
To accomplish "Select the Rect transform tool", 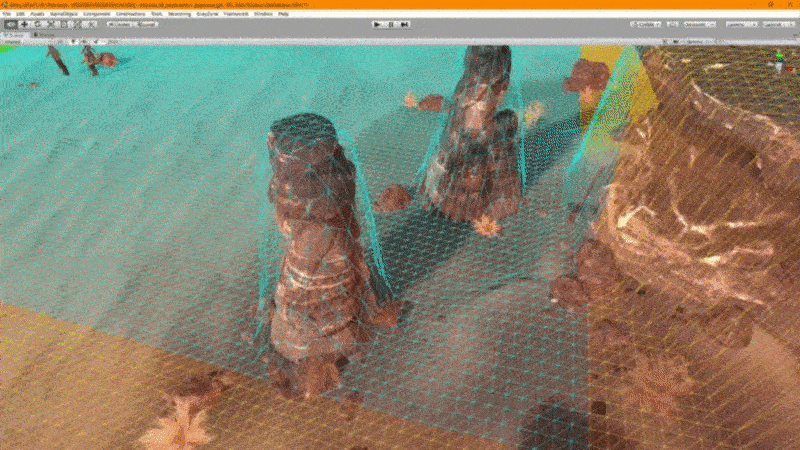I will [x=64, y=24].
